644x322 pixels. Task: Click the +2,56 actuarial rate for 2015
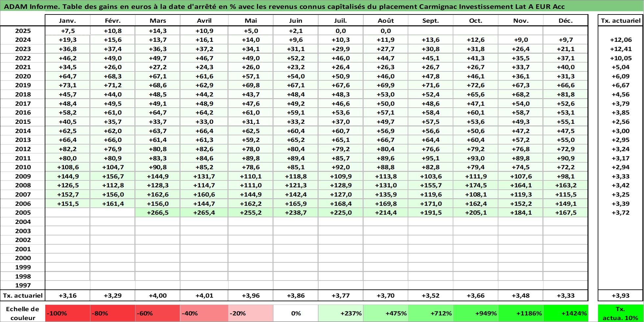620,121
